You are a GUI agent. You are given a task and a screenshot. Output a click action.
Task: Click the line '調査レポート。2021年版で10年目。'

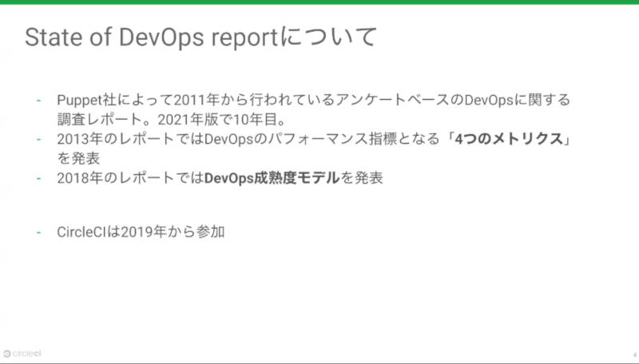[x=172, y=119]
